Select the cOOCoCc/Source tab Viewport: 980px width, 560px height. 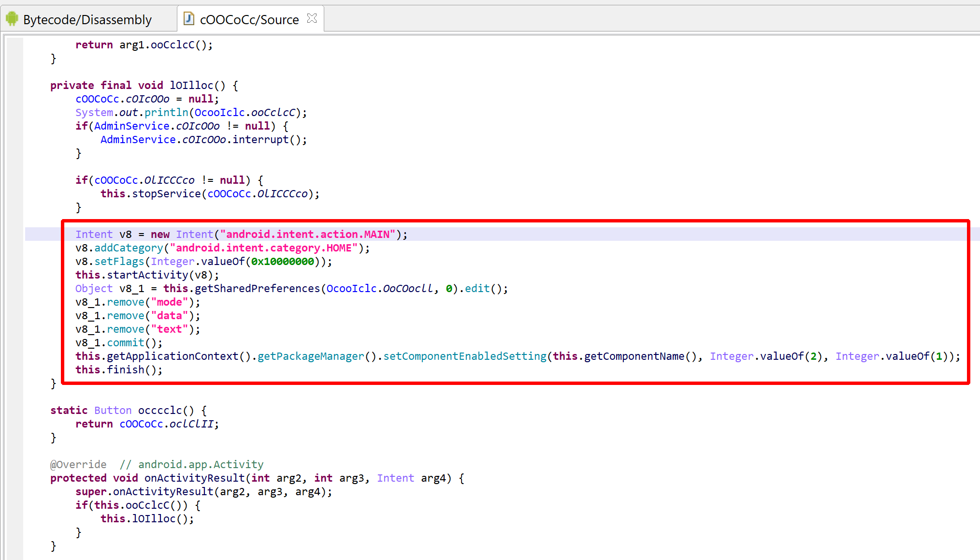pyautogui.click(x=249, y=19)
